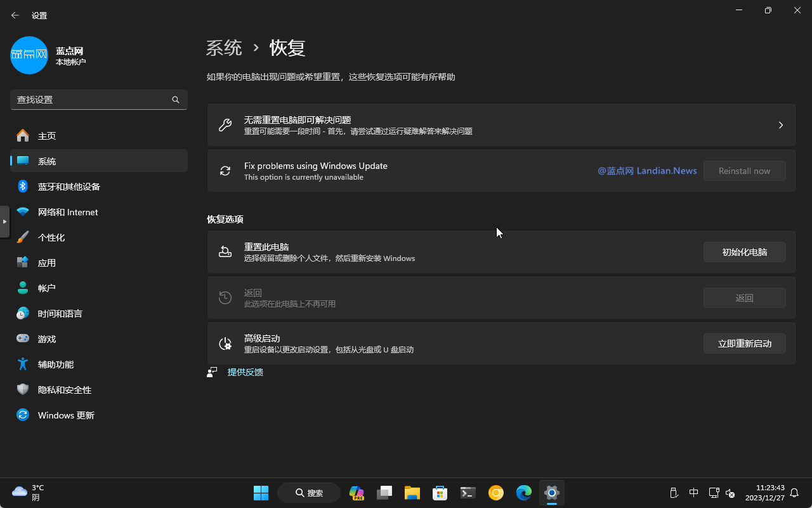The height and width of the screenshot is (508, 812).
Task: Switch the 中 input method indicator
Action: [693, 493]
